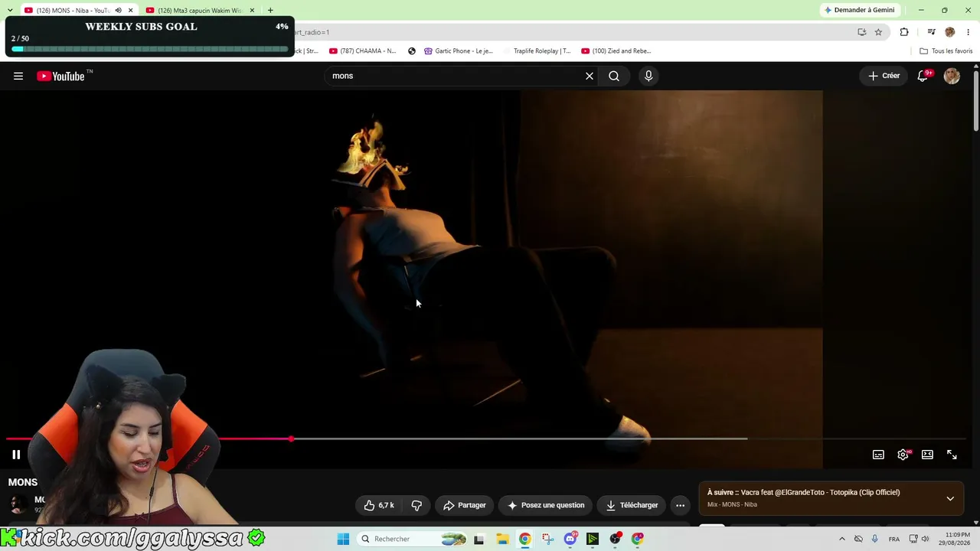Open File Explorer from the taskbar
Viewport: 980px width, 551px height.
pyautogui.click(x=502, y=539)
